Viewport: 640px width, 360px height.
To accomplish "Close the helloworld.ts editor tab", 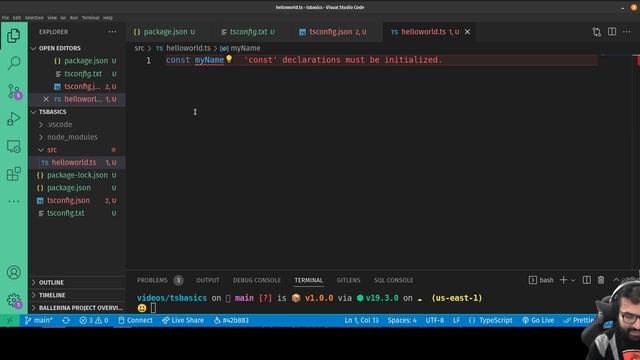I will pos(467,31).
